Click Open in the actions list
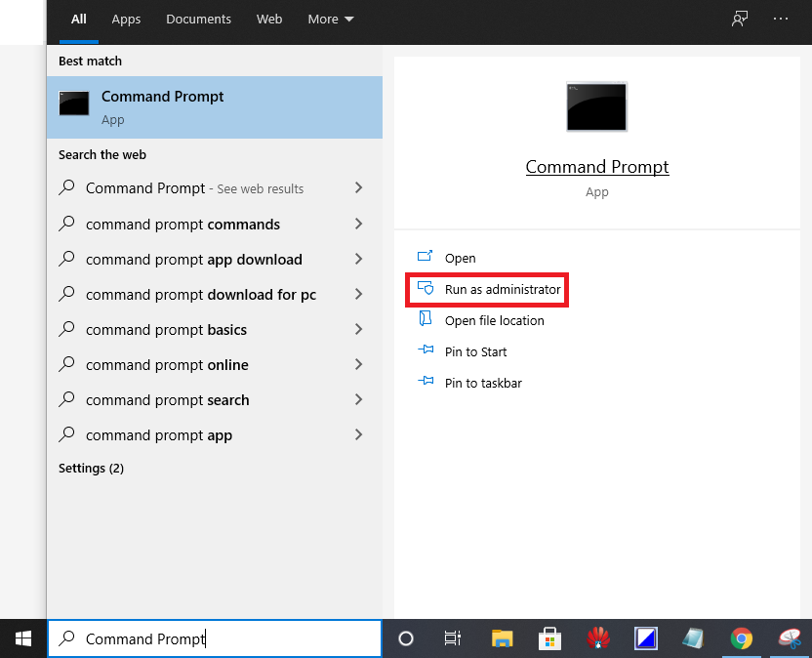The width and height of the screenshot is (812, 658). click(x=460, y=258)
